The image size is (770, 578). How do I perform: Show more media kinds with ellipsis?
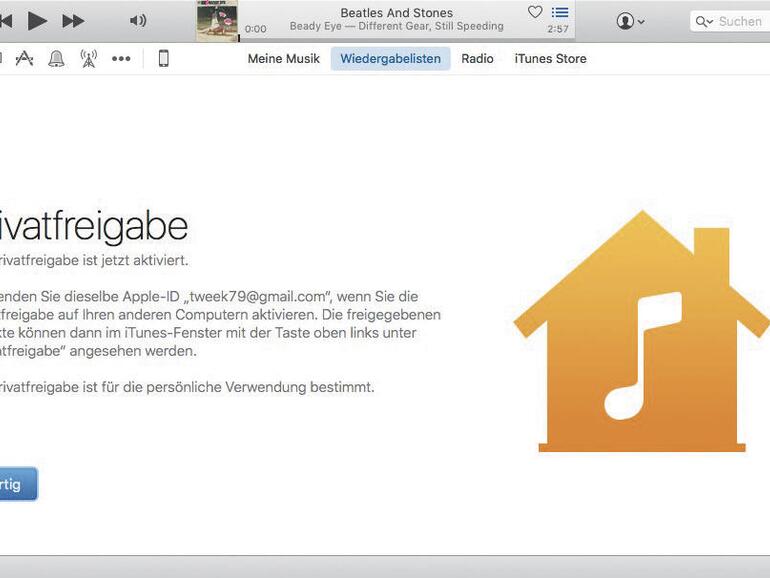(121, 58)
